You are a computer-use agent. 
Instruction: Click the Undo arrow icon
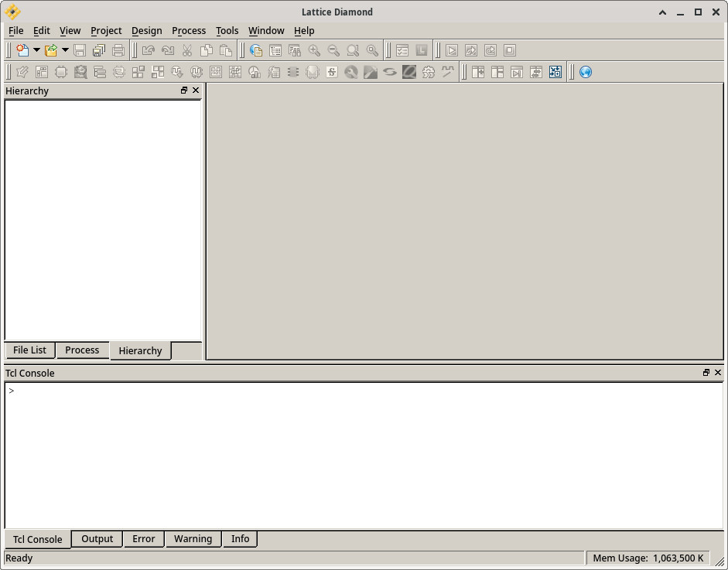[149, 50]
